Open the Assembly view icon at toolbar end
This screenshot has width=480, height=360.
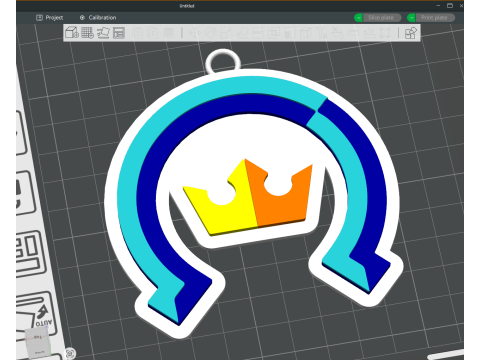point(411,33)
